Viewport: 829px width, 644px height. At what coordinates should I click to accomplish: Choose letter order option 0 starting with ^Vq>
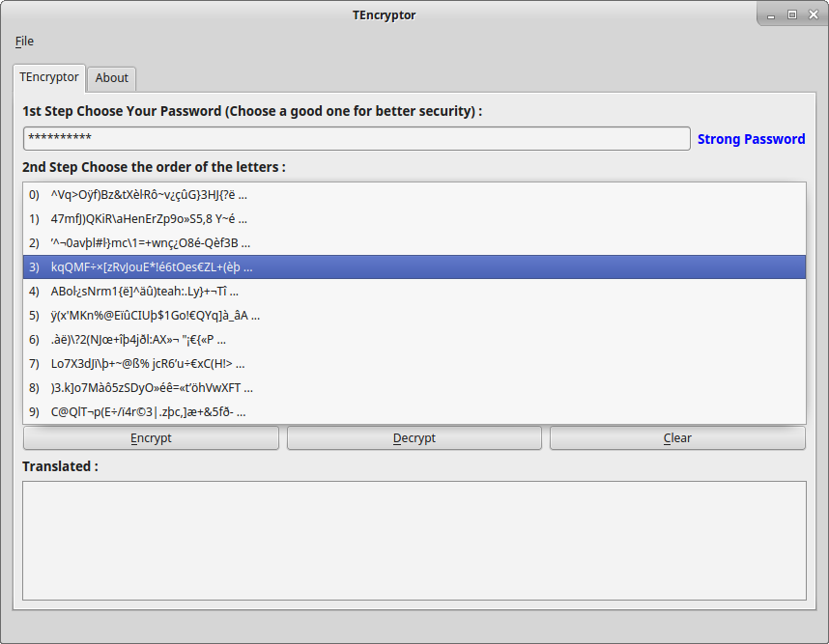pyautogui.click(x=414, y=195)
